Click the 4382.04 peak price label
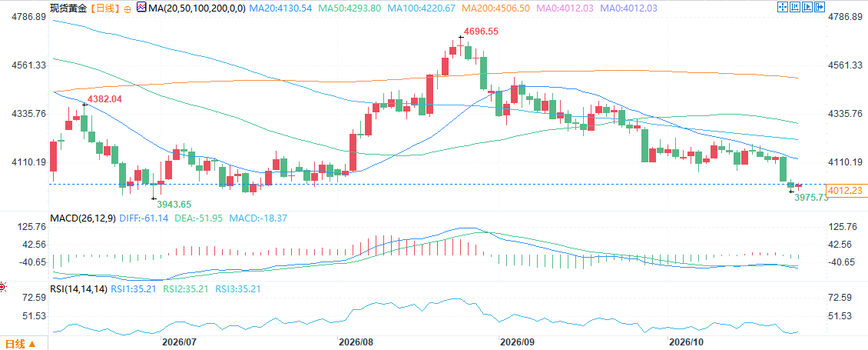The width and height of the screenshot is (868, 350). (104, 99)
